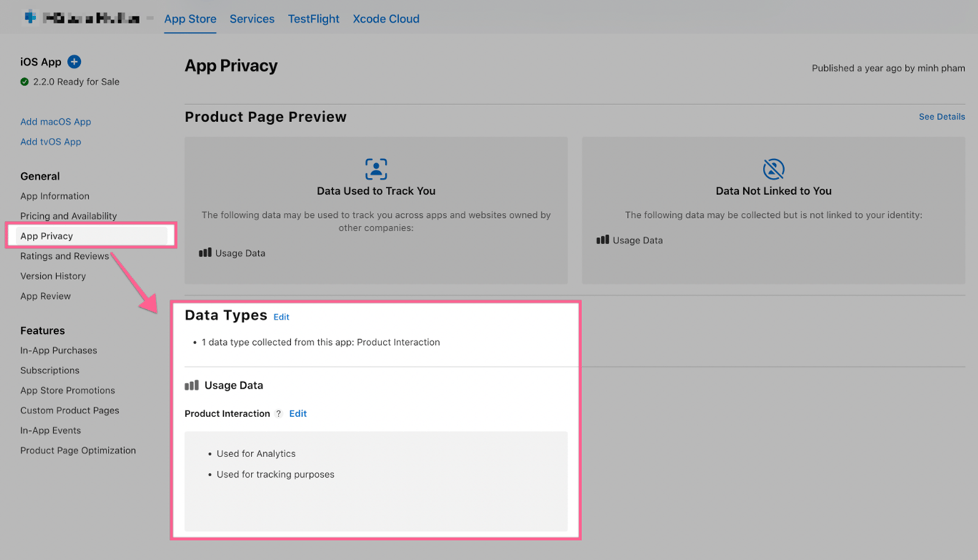Click the Data Not Linked to You title
978x560 pixels.
pos(774,191)
